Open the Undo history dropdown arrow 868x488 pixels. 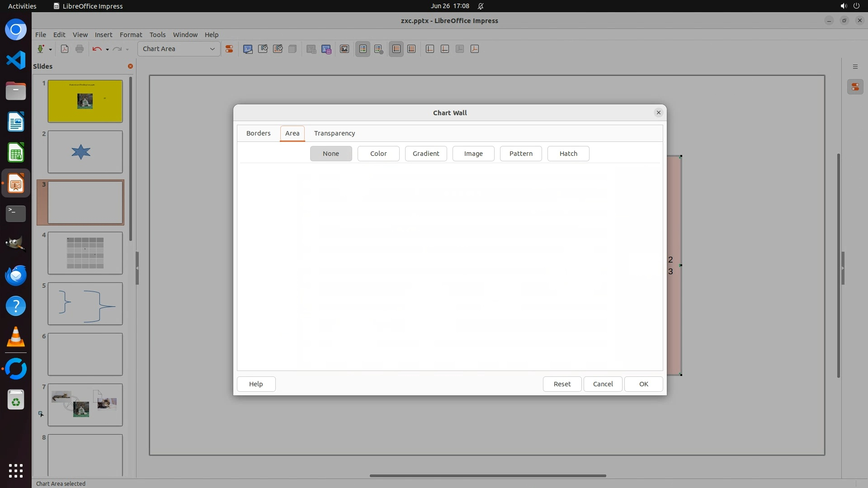(107, 50)
